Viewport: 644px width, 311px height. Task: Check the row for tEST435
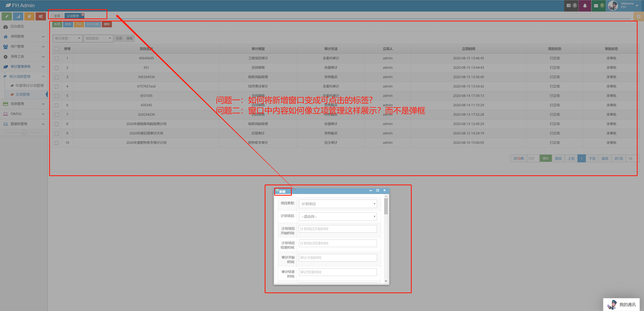click(x=57, y=96)
